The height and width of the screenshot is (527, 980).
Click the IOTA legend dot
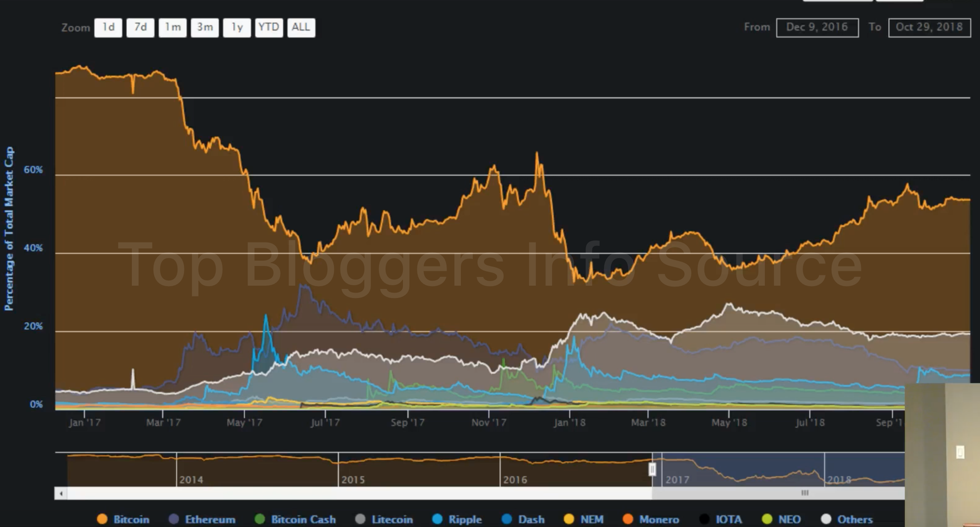(x=704, y=519)
